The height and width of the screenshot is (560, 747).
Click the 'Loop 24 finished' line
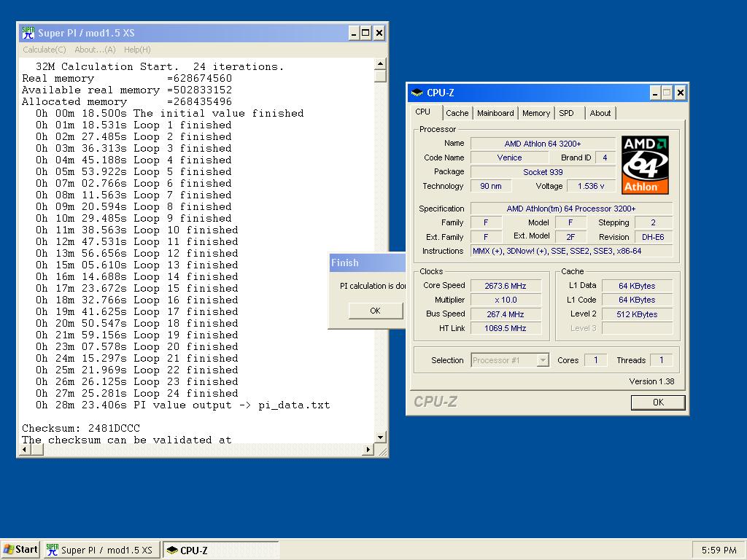(x=136, y=393)
